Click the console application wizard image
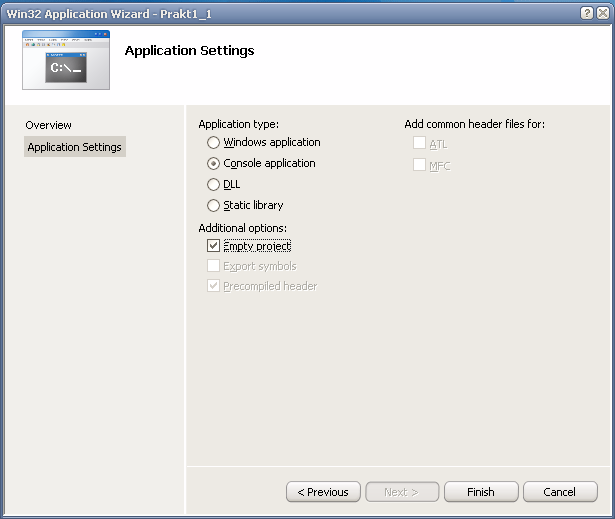 pyautogui.click(x=66, y=60)
